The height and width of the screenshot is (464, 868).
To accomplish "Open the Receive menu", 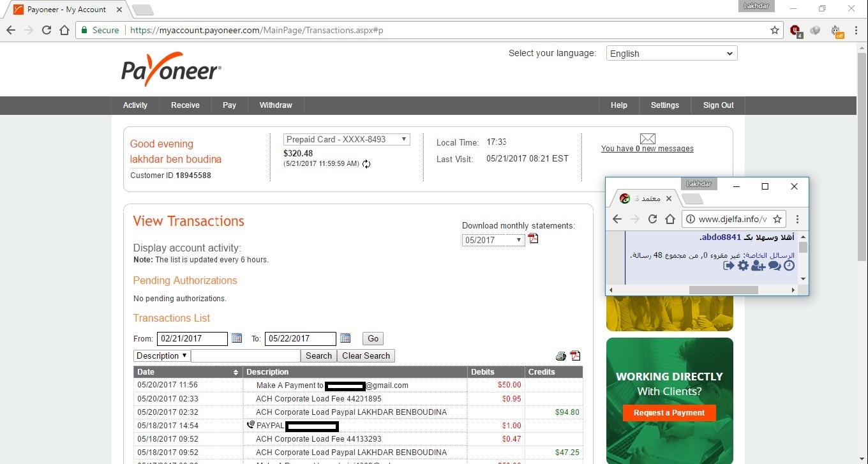I will click(x=185, y=105).
